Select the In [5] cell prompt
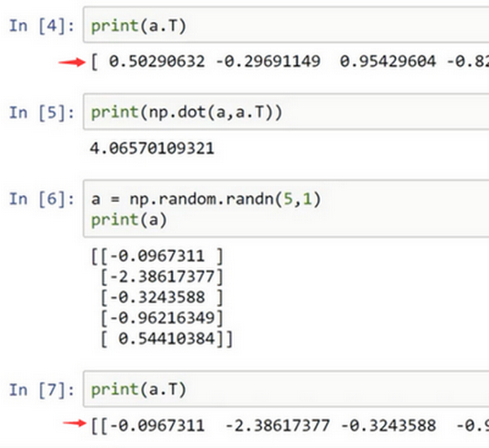 coord(42,112)
